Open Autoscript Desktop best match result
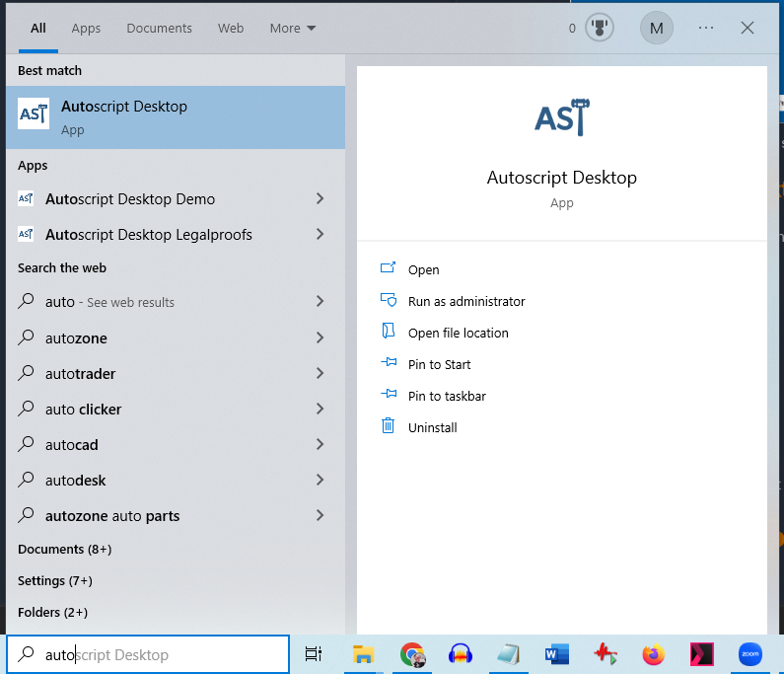This screenshot has height=674, width=784. tap(176, 117)
